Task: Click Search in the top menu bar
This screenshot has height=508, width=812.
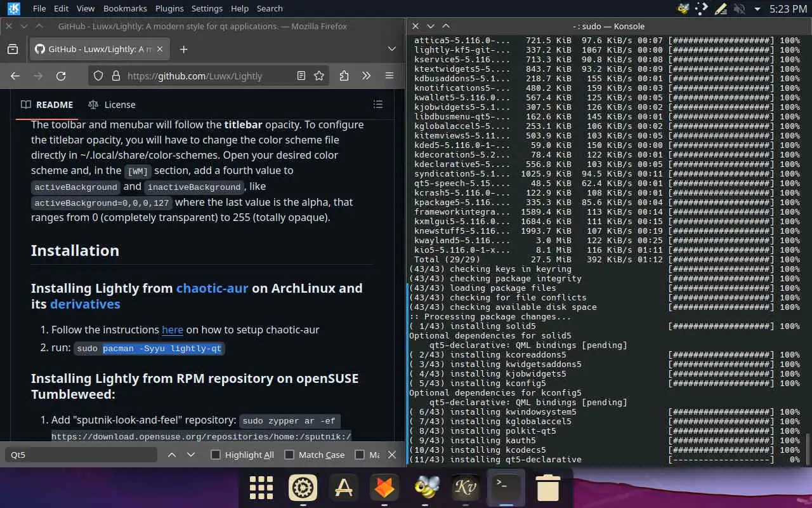Action: coord(270,9)
